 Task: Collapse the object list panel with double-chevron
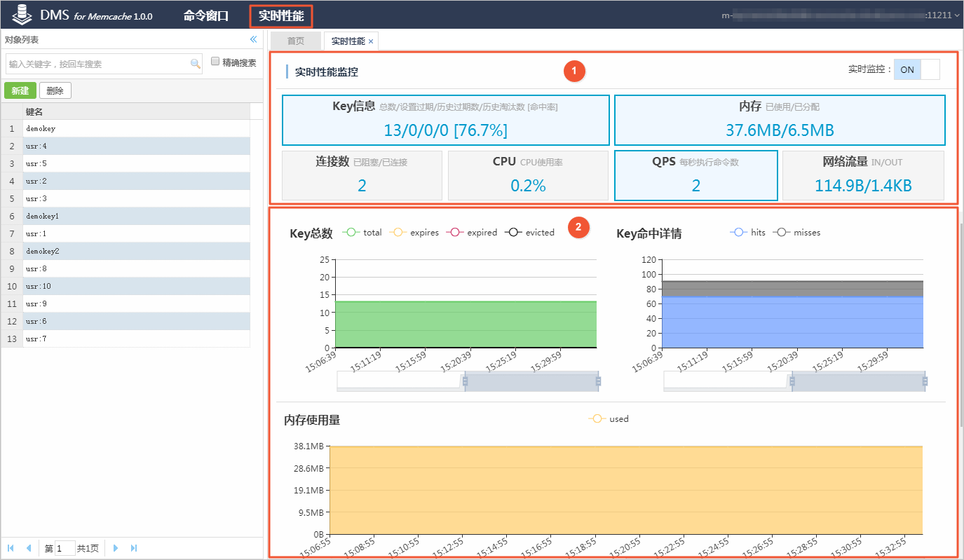pyautogui.click(x=254, y=39)
